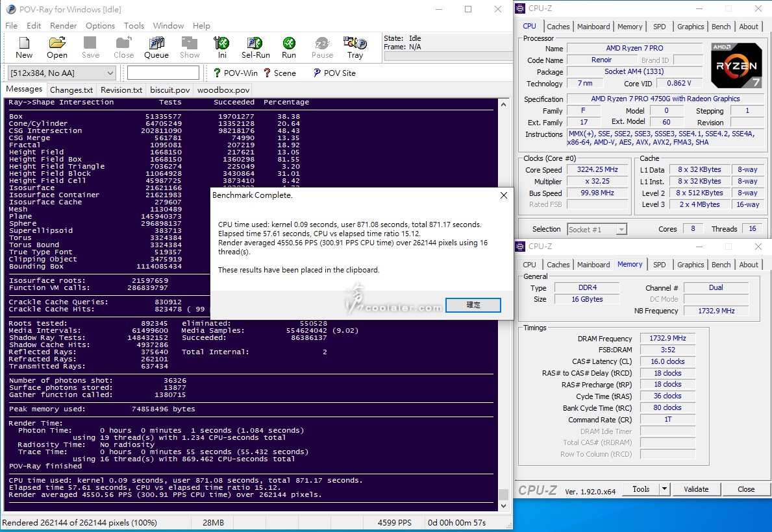The height and width of the screenshot is (532, 772).
Task: Switch to the Messages tab
Action: [24, 89]
